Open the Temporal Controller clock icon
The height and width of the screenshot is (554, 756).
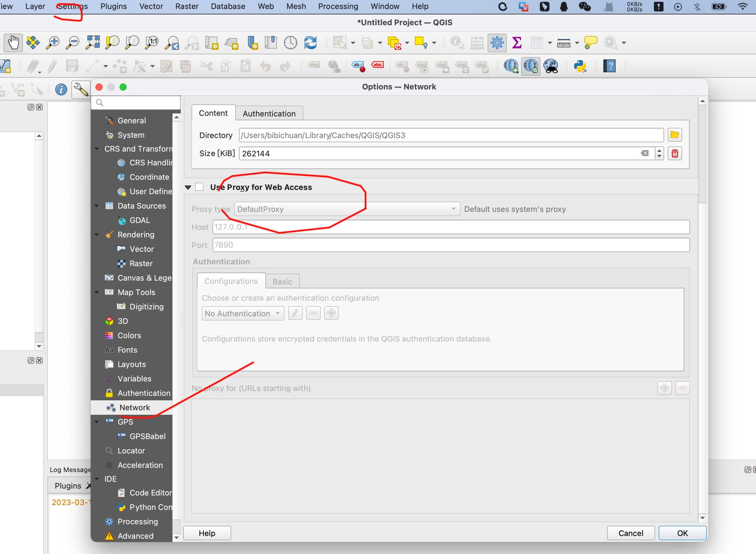click(290, 43)
